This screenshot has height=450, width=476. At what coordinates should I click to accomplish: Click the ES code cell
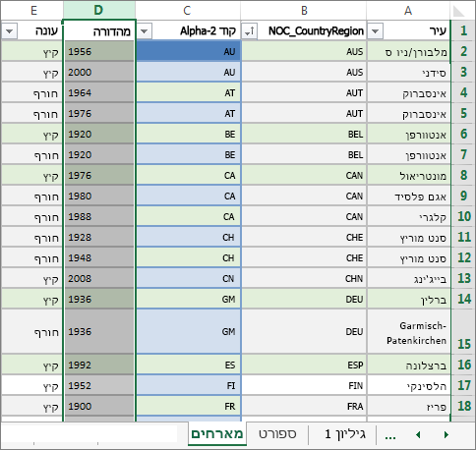click(189, 365)
